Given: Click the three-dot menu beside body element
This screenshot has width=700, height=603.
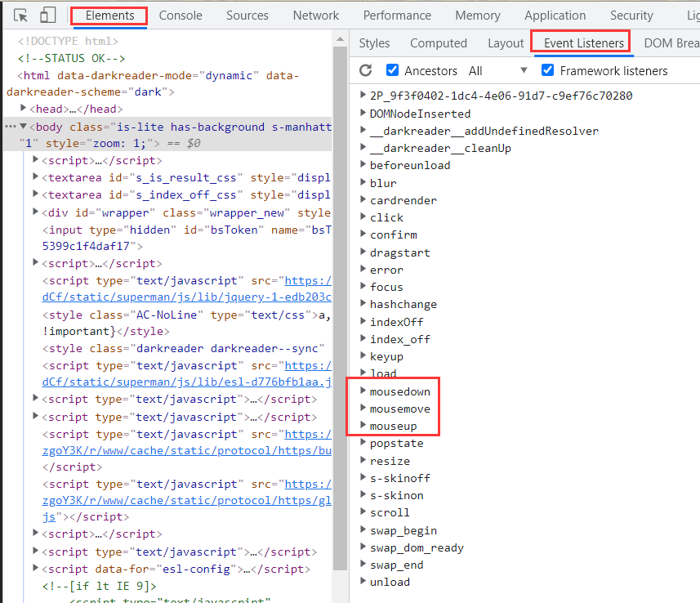Looking at the screenshot, I should tap(10, 127).
